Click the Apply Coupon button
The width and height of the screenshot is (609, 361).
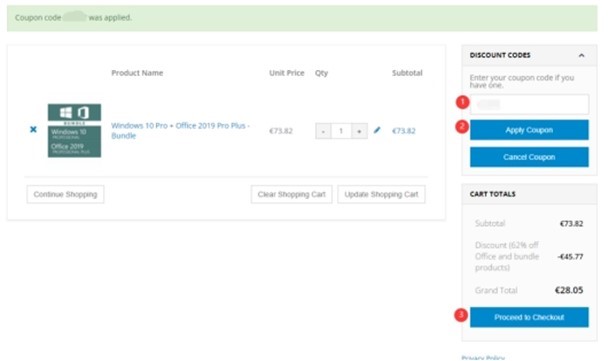tap(529, 130)
